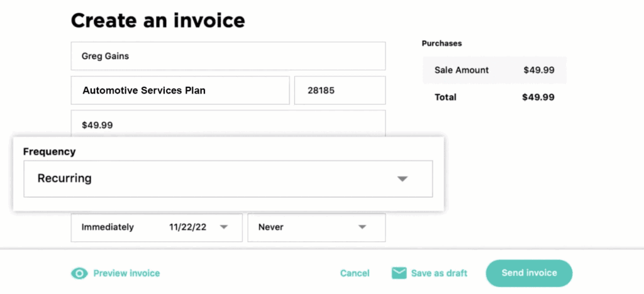The width and height of the screenshot is (644, 294).
Task: Click the $49.99 amount field
Action: pyautogui.click(x=228, y=124)
